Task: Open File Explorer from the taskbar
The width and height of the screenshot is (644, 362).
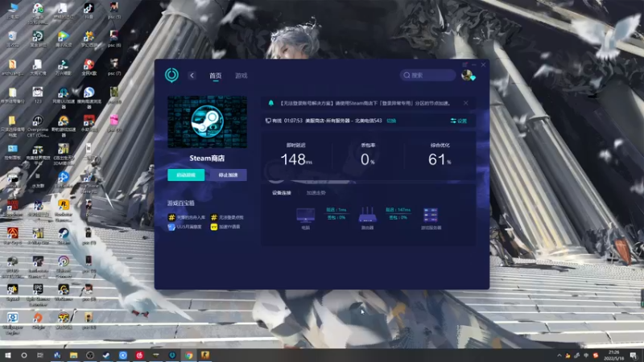Action: pyautogui.click(x=73, y=356)
